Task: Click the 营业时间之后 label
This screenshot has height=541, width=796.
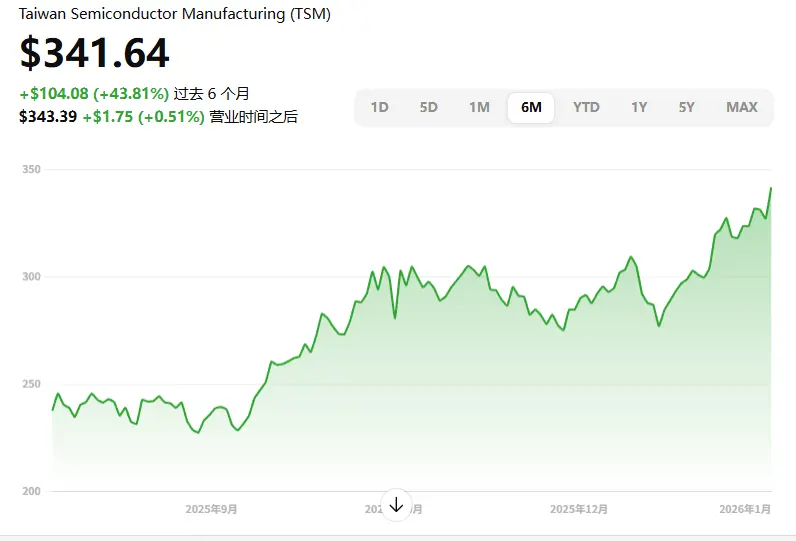Action: (x=253, y=116)
